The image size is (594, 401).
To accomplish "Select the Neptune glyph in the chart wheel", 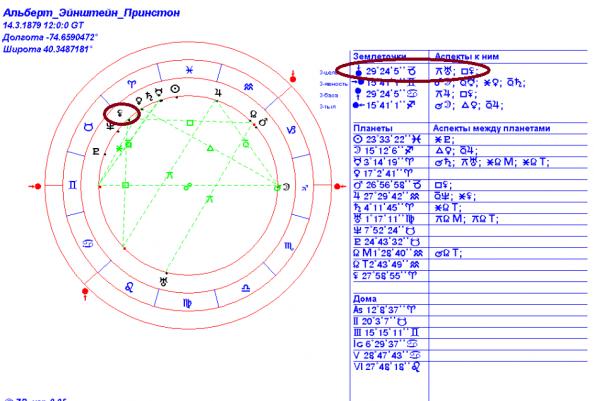I will [x=110, y=127].
